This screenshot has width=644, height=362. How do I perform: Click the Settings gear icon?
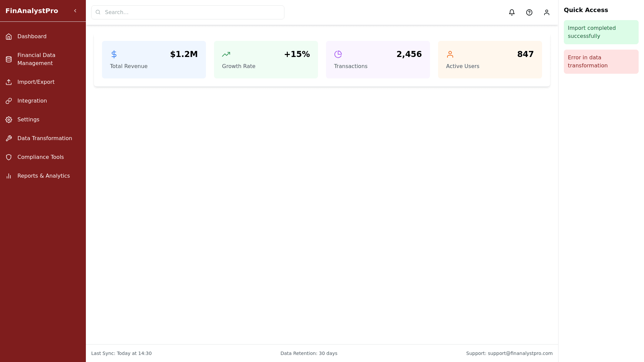[9, 119]
